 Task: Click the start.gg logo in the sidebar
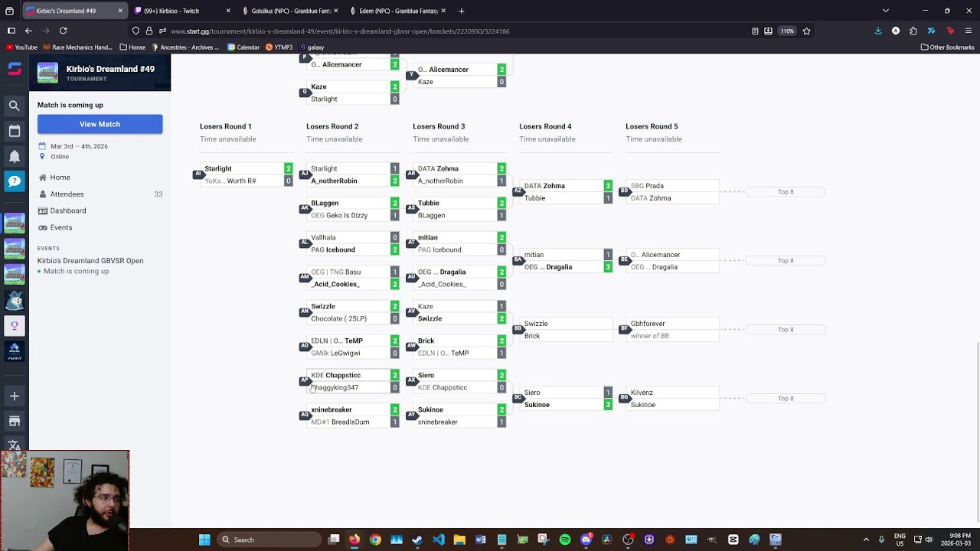point(14,69)
